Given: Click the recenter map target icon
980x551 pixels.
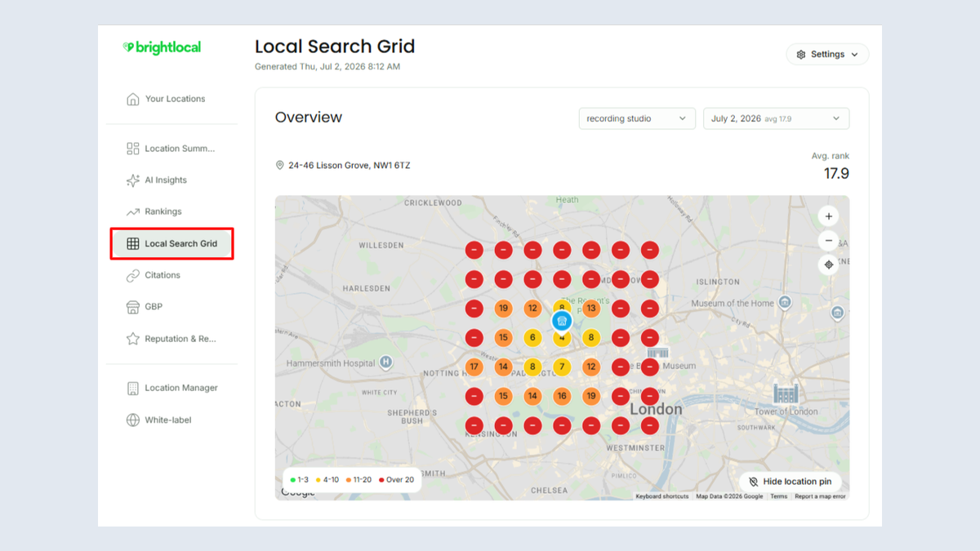Looking at the screenshot, I should click(829, 264).
